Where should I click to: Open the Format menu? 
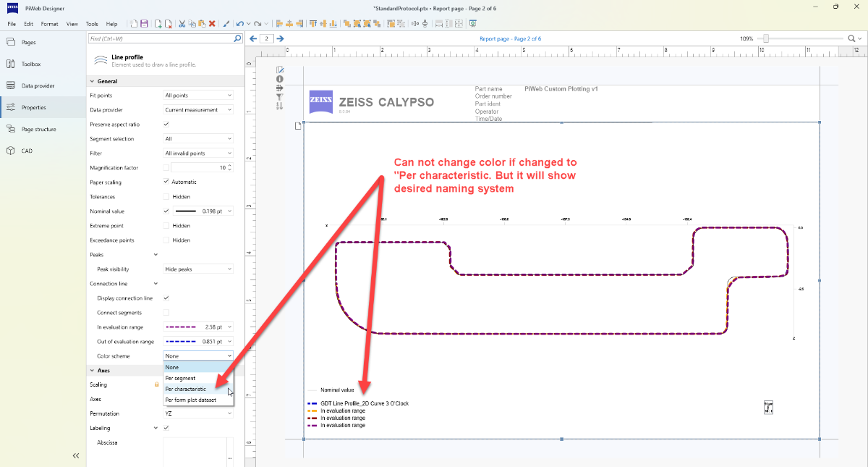click(x=49, y=24)
